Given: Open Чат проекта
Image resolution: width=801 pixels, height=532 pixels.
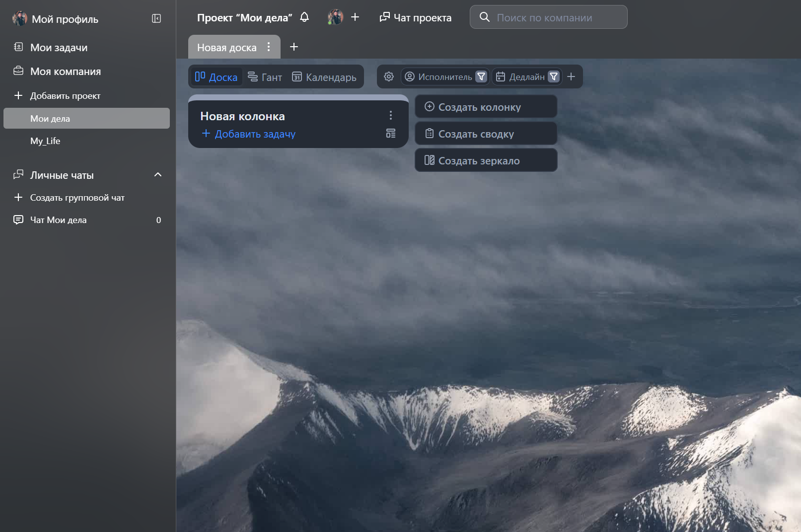Looking at the screenshot, I should pyautogui.click(x=416, y=17).
